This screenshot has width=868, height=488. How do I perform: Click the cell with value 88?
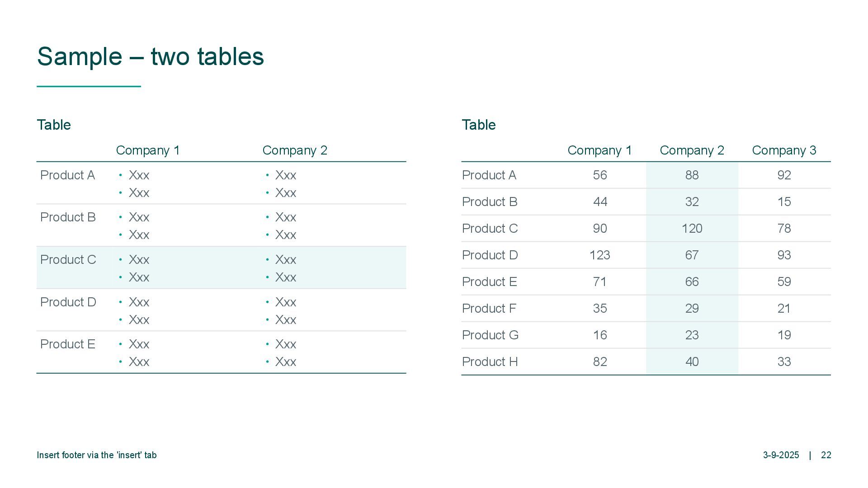(x=692, y=175)
